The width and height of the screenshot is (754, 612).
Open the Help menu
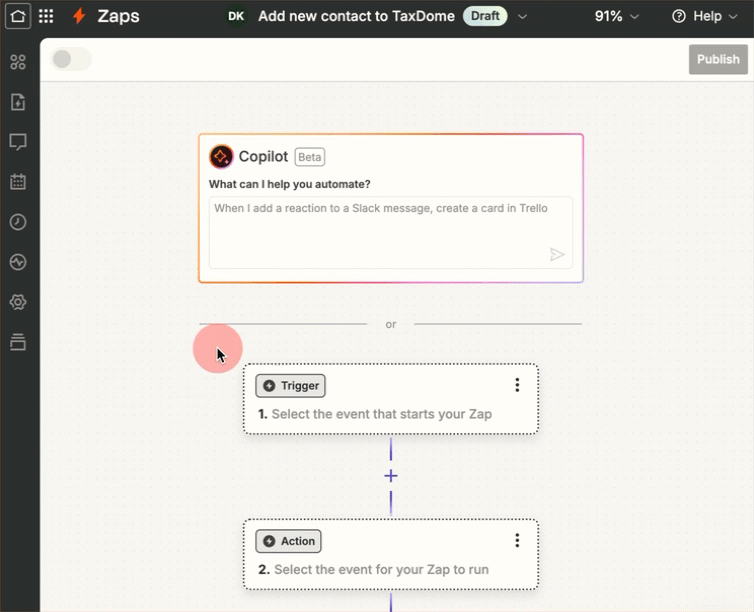click(x=697, y=16)
